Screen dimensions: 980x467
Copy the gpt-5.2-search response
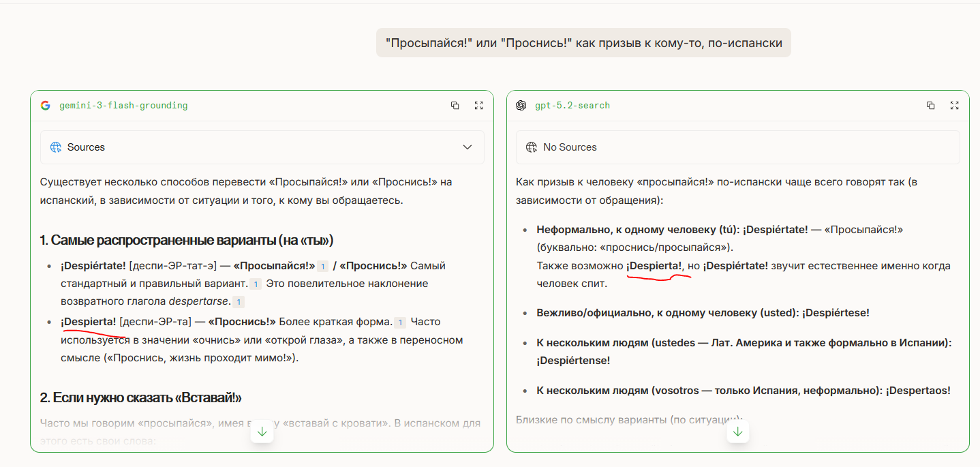click(x=930, y=106)
